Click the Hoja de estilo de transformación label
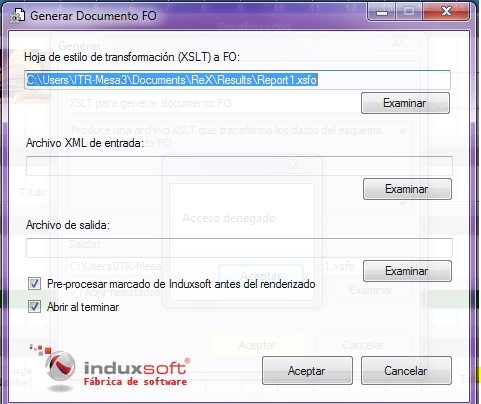This screenshot has height=404, width=481. click(x=132, y=57)
